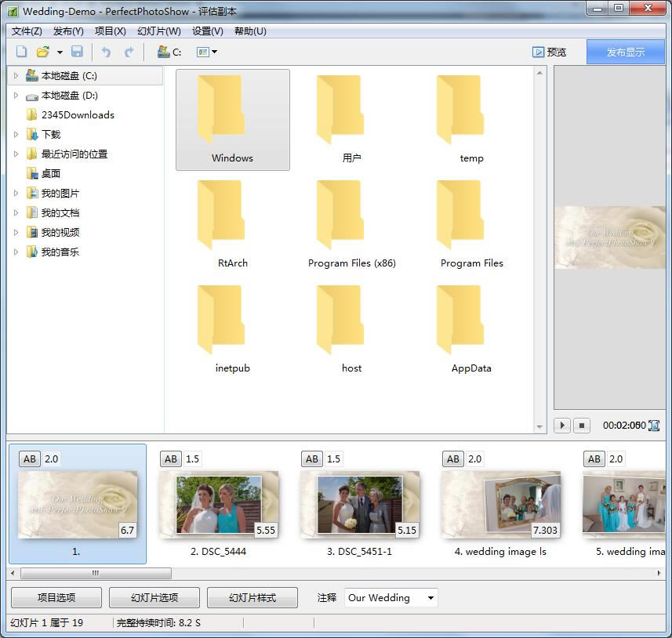672x638 pixels.
Task: Click the timer icon beside the duration display
Action: click(656, 425)
